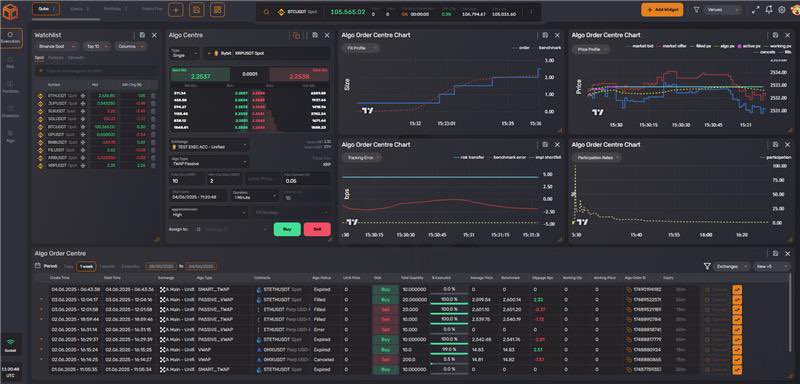Viewport: 800px width, 384px height.
Task: Click orange action icon on first SMART_TWAP row
Action: tap(737, 290)
